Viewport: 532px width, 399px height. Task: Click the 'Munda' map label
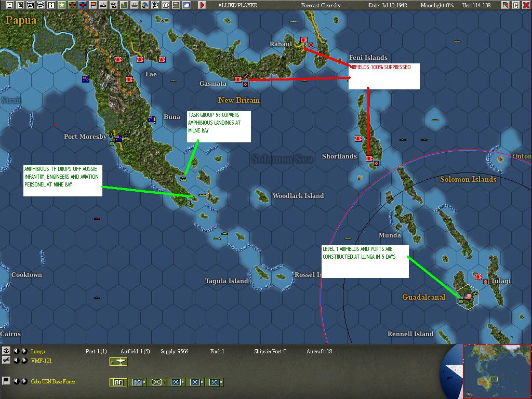(390, 235)
